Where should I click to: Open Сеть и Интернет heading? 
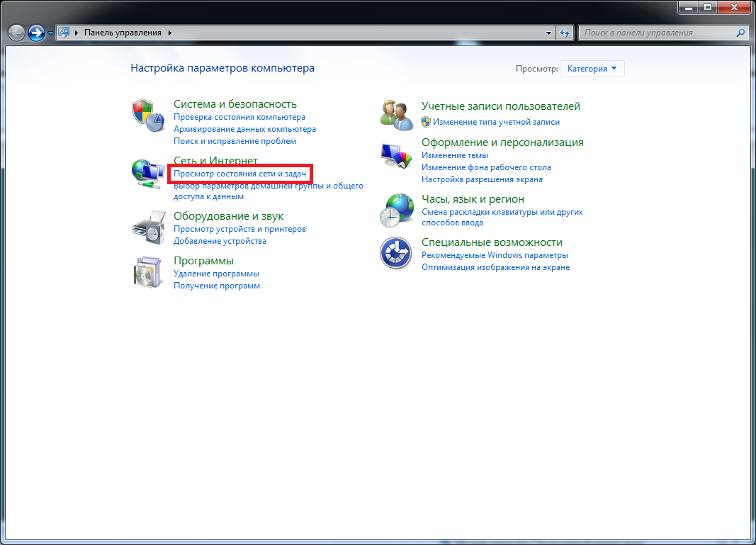215,160
